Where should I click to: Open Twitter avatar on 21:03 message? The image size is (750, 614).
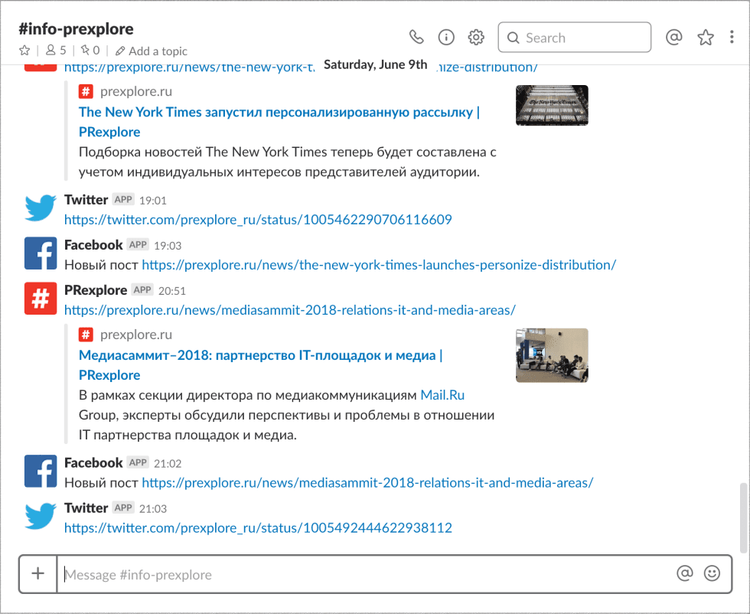click(40, 516)
